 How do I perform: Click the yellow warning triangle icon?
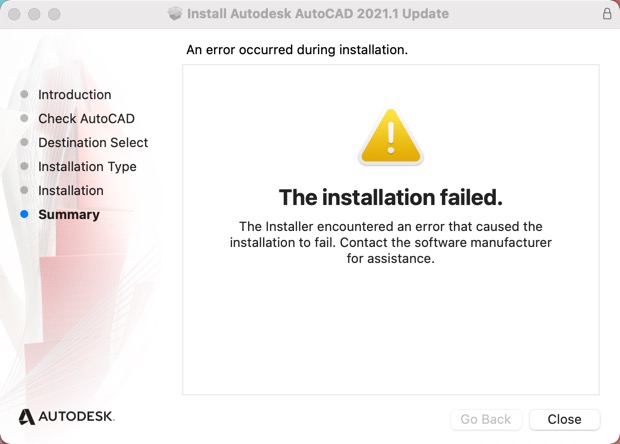point(391,141)
